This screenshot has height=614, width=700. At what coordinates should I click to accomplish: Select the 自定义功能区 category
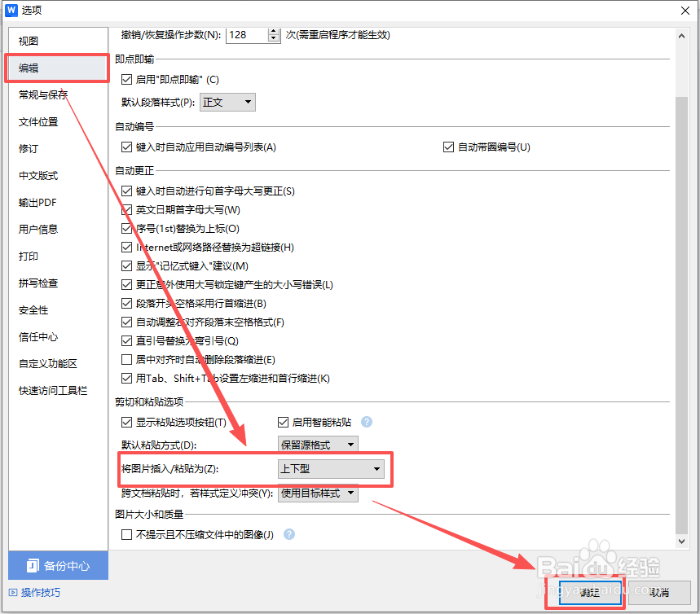click(x=58, y=364)
